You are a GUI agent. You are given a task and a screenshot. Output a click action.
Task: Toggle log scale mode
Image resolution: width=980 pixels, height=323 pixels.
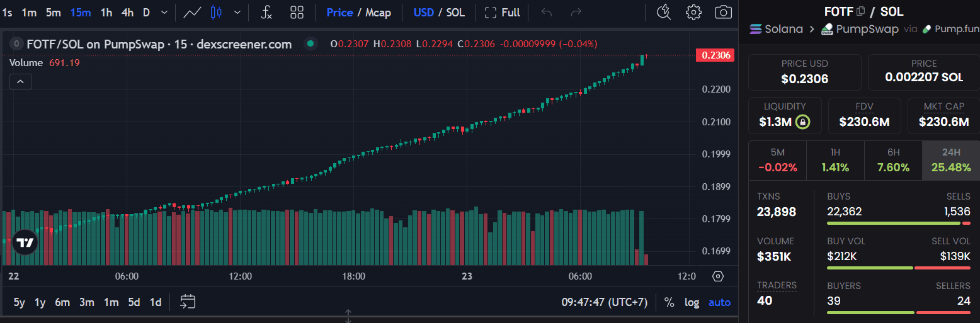(692, 302)
